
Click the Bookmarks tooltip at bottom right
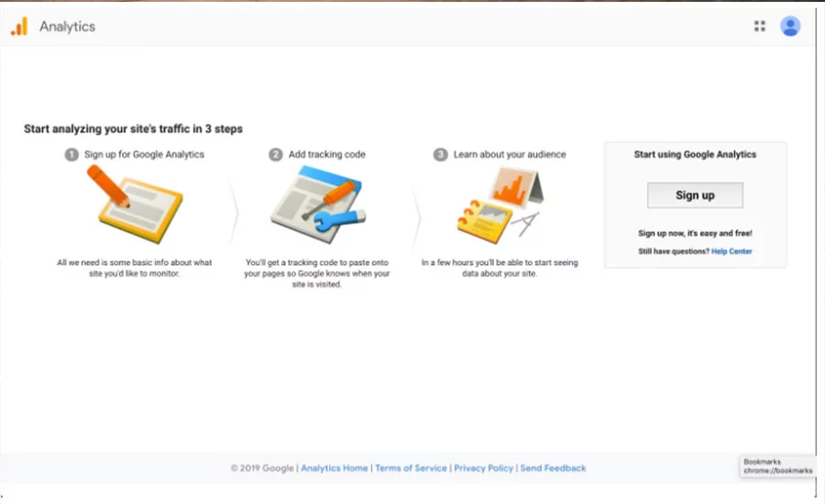pyautogui.click(x=776, y=466)
